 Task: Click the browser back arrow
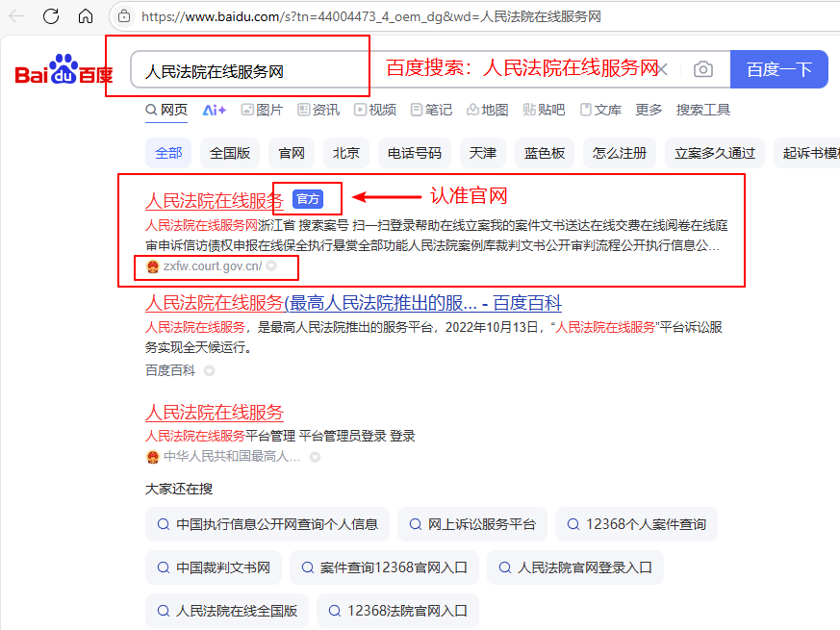pos(16,16)
